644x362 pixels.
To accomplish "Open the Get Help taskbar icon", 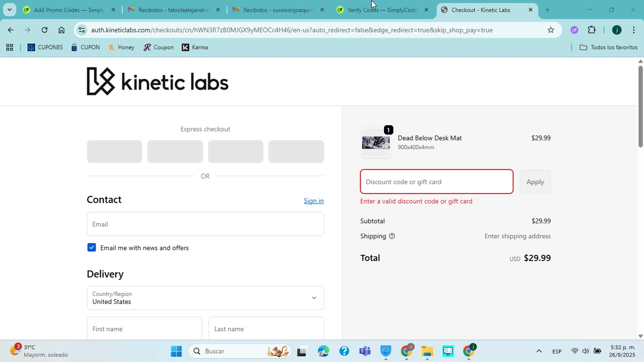I will [344, 351].
